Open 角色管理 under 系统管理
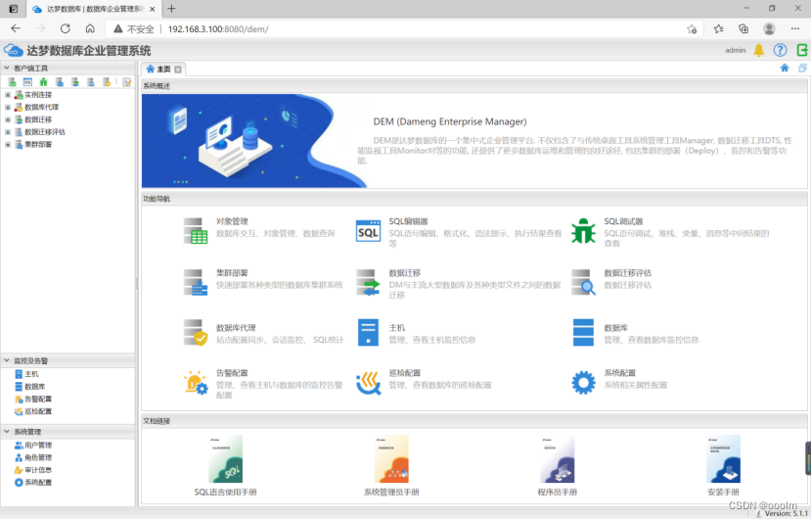This screenshot has width=812, height=519. [x=38, y=457]
